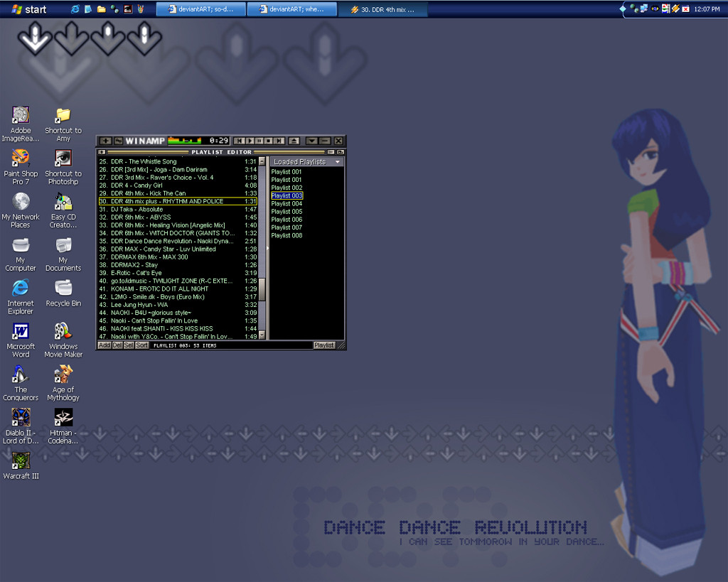Open the Age of Mythology desktop icon
Image resolution: width=728 pixels, height=582 pixels.
63,383
